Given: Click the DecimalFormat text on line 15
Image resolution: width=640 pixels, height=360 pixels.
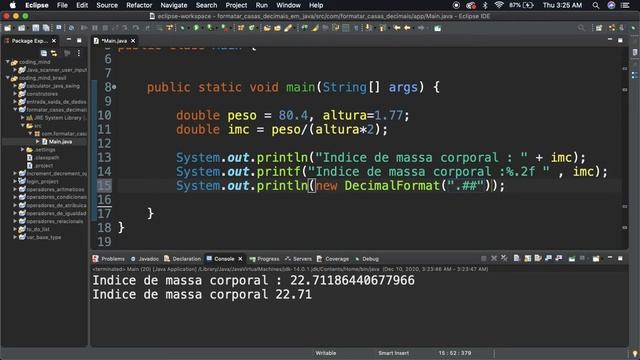Looking at the screenshot, I should click(392, 186).
